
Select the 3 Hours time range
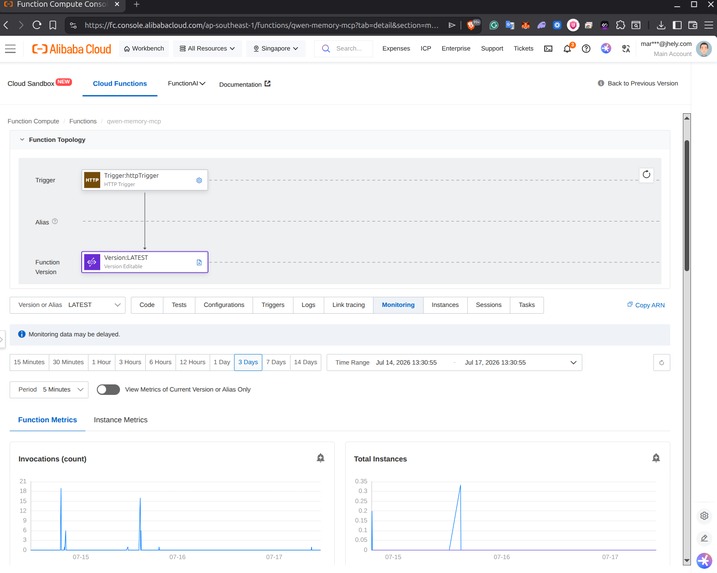coord(130,362)
